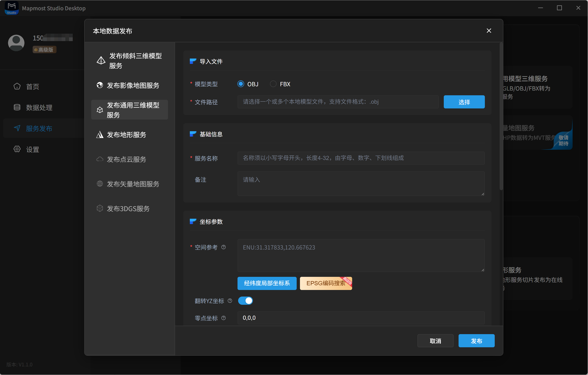Viewport: 588px width, 375px height.
Task: Open 设置 in the sidebar
Action: click(44, 149)
